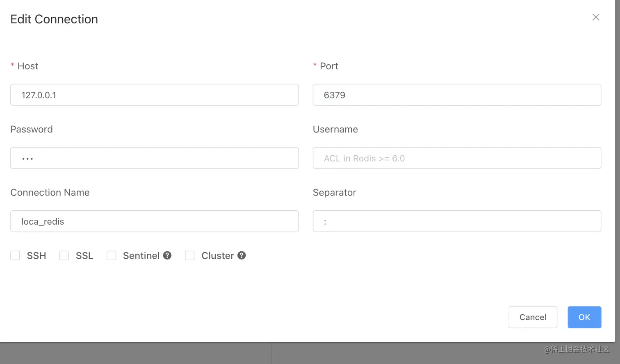Click the Sentinel help question-mark icon
Viewport: 620px width, 364px height.
click(167, 255)
